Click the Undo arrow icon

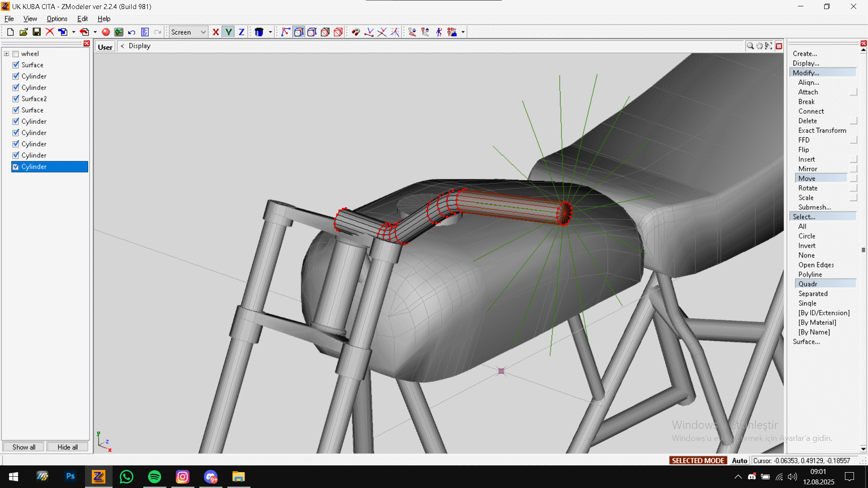pos(132,32)
